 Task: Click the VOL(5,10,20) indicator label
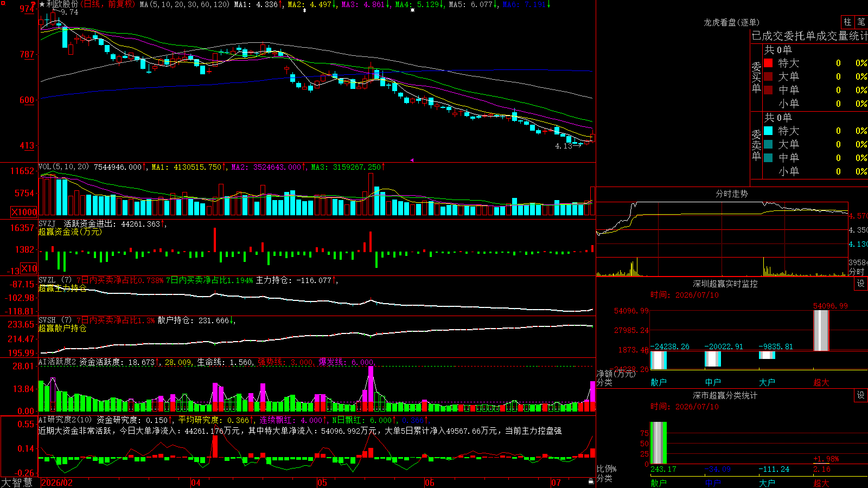63,167
